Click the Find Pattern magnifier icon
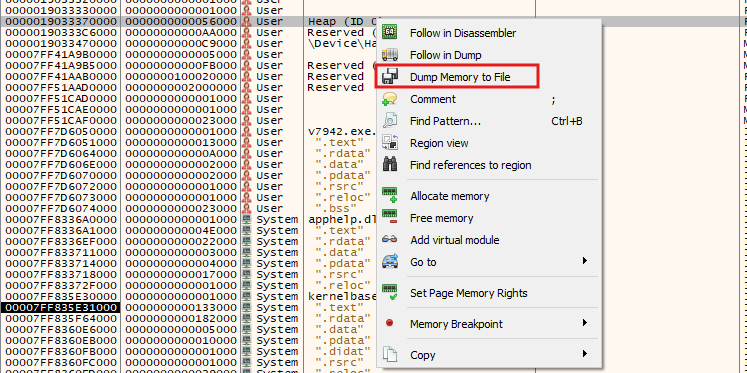This screenshot has width=747, height=373. 390,121
